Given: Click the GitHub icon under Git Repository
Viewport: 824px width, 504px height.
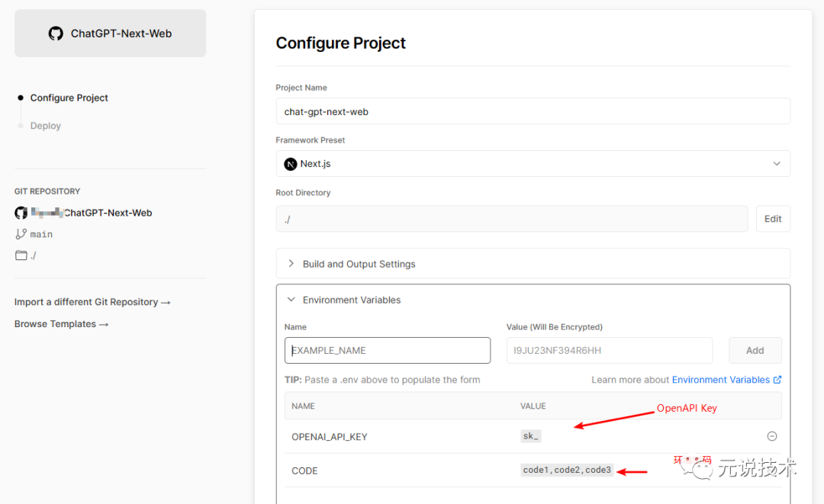Looking at the screenshot, I should click(x=21, y=213).
